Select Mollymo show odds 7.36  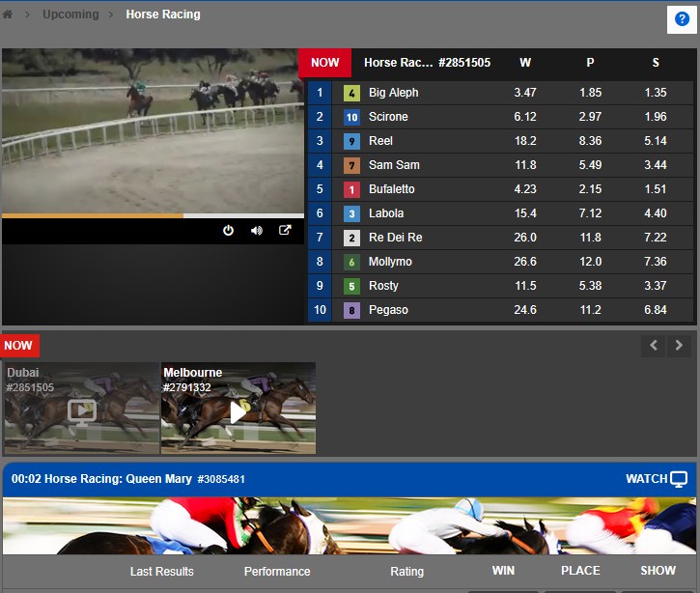point(656,261)
